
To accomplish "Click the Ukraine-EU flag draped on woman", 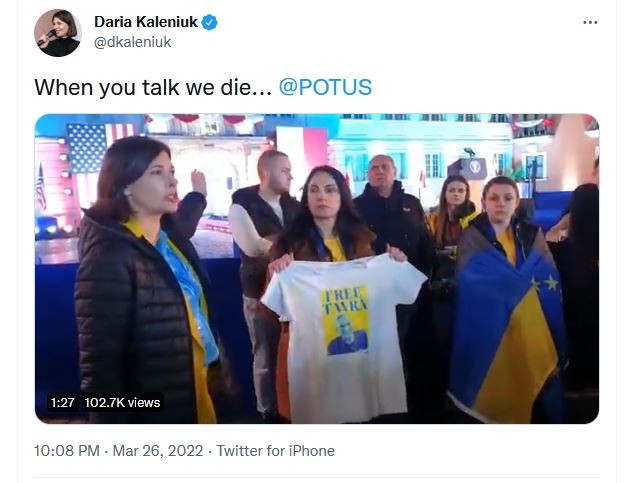I will (x=508, y=324).
